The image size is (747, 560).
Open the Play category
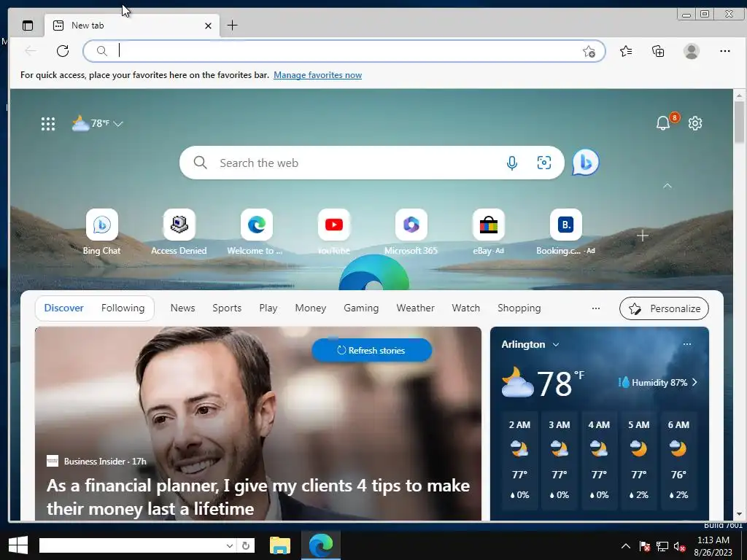268,308
